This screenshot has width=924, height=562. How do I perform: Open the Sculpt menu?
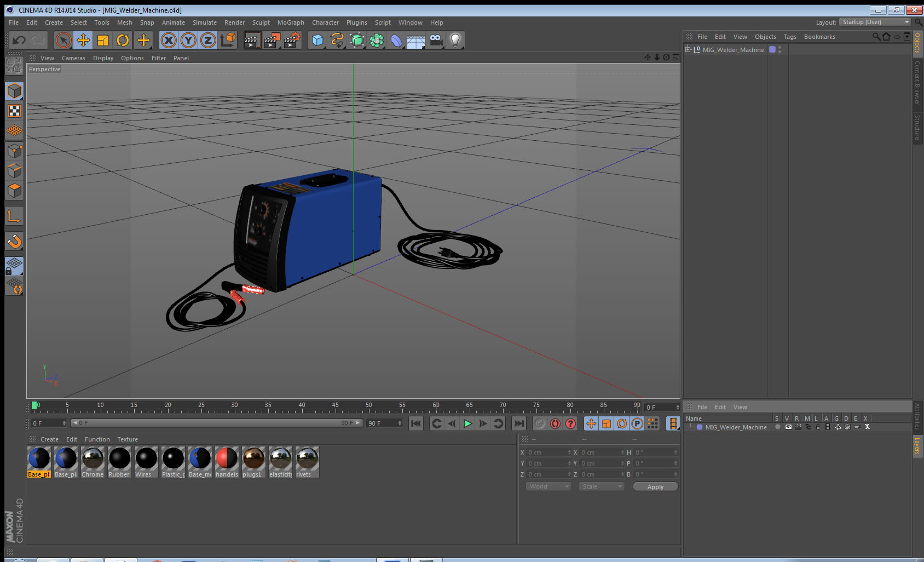point(261,22)
